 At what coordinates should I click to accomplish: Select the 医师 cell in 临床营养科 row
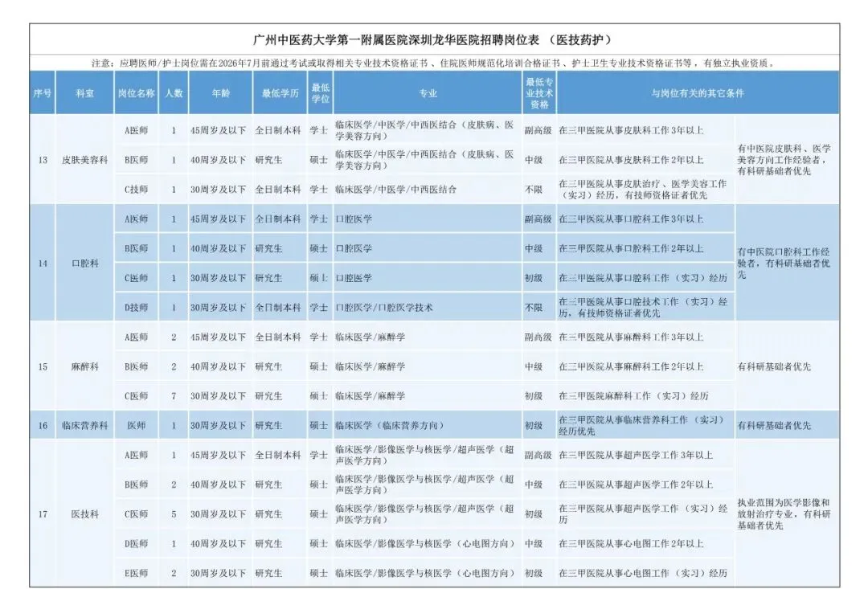136,426
